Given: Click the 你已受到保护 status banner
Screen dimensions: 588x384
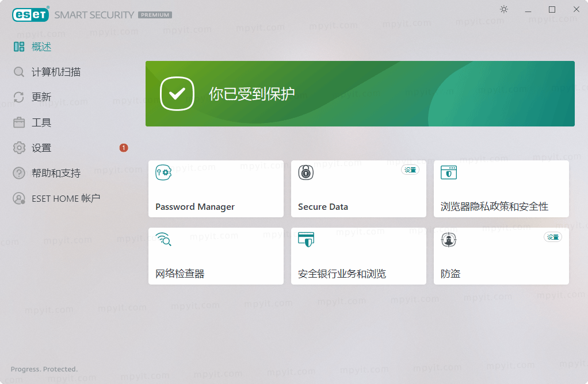Looking at the screenshot, I should point(360,94).
